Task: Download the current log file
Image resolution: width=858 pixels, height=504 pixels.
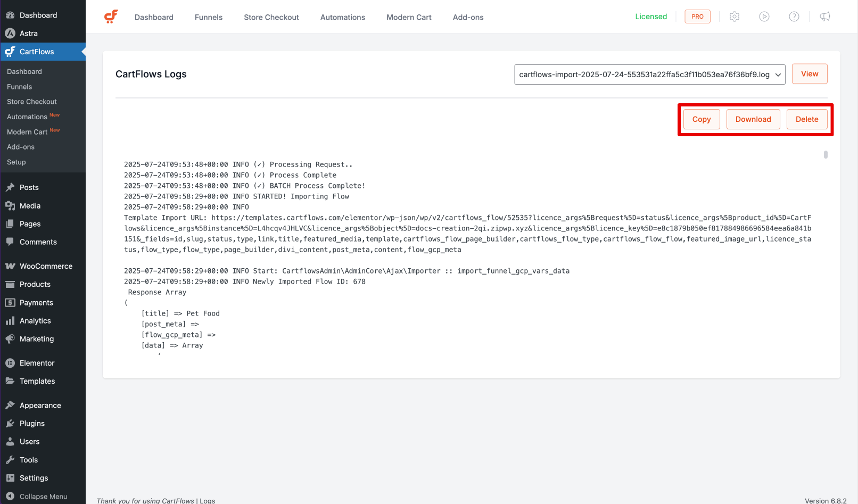Action: point(753,119)
